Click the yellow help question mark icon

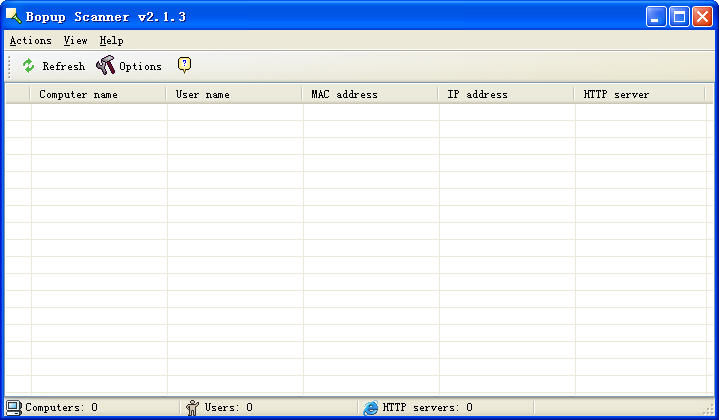[x=184, y=65]
